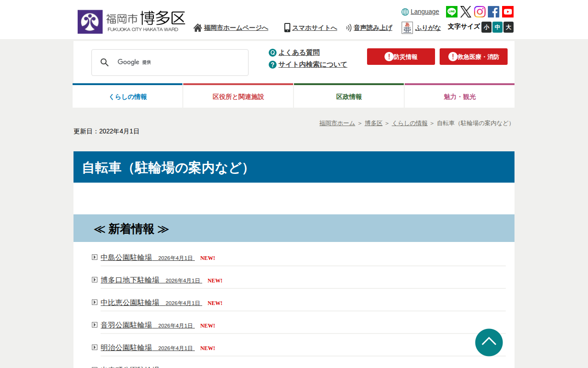Open the YouTube icon

[508, 12]
